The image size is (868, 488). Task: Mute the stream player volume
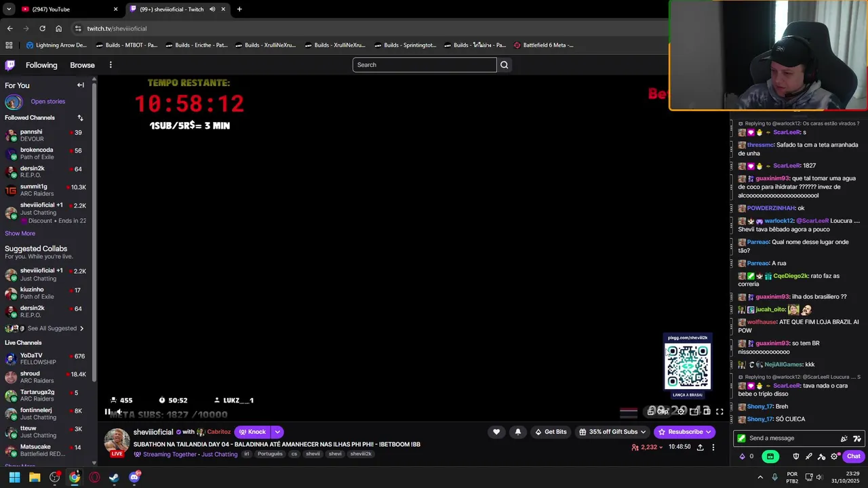(x=120, y=411)
